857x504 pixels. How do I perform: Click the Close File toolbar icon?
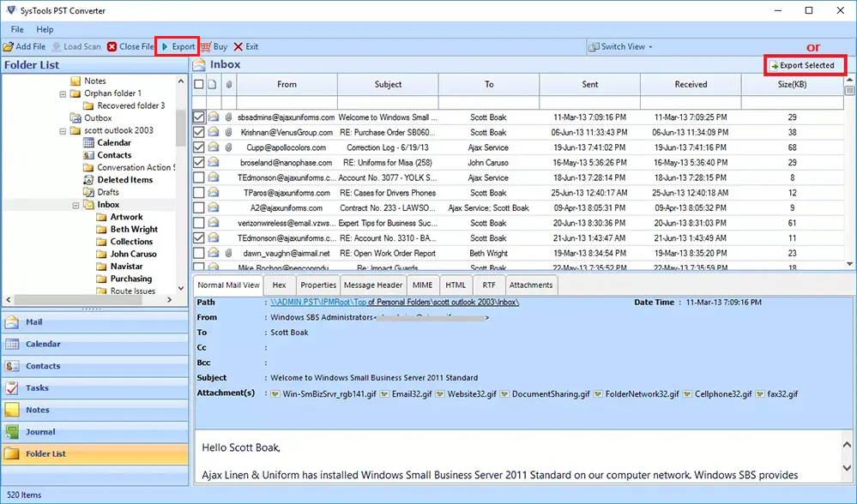(x=112, y=47)
